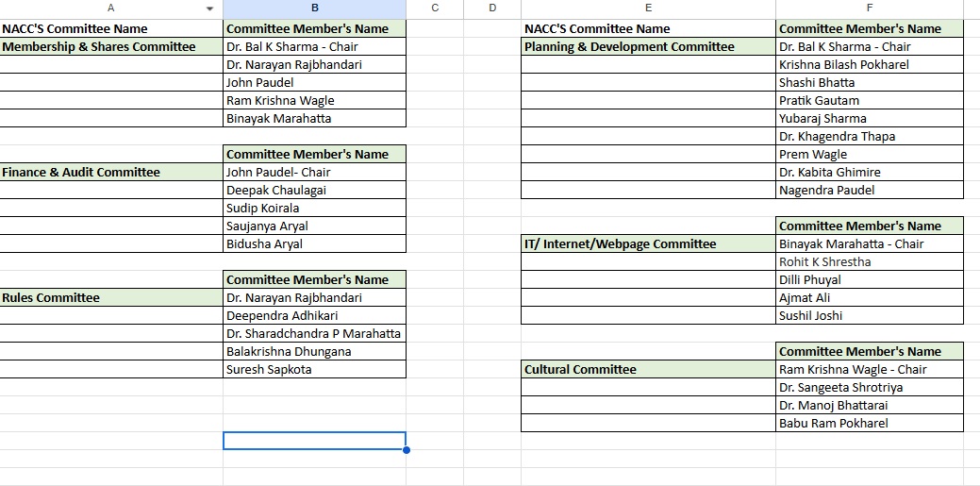Select the Ajmat Ali cell

(870, 297)
